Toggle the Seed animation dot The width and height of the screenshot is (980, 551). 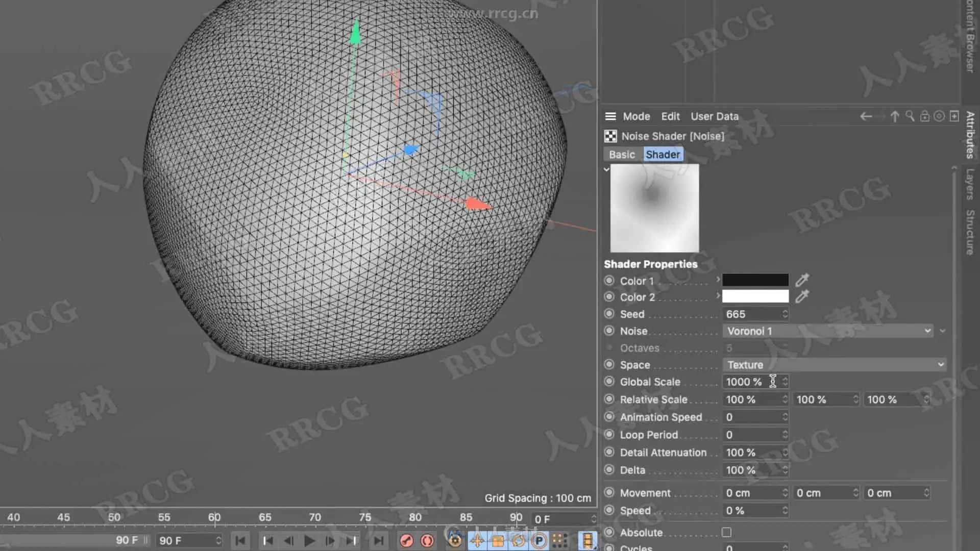pos(609,314)
